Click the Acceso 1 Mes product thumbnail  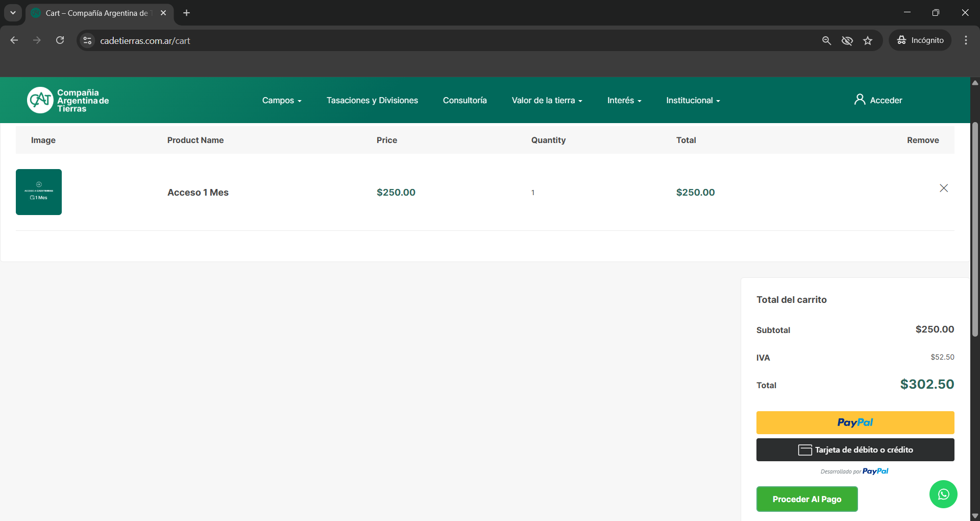(x=39, y=192)
